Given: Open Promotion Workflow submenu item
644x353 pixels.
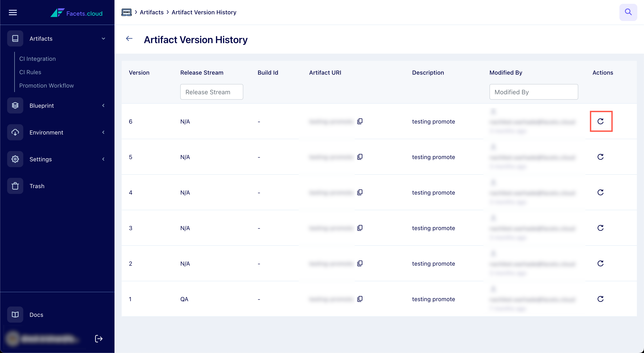Looking at the screenshot, I should pyautogui.click(x=47, y=85).
